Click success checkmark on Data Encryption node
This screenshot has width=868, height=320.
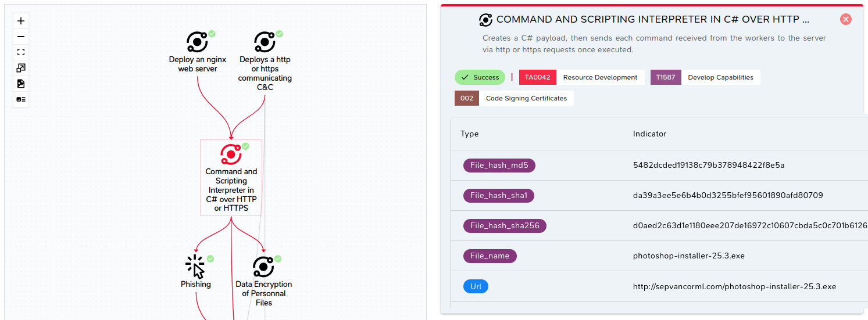tap(278, 258)
